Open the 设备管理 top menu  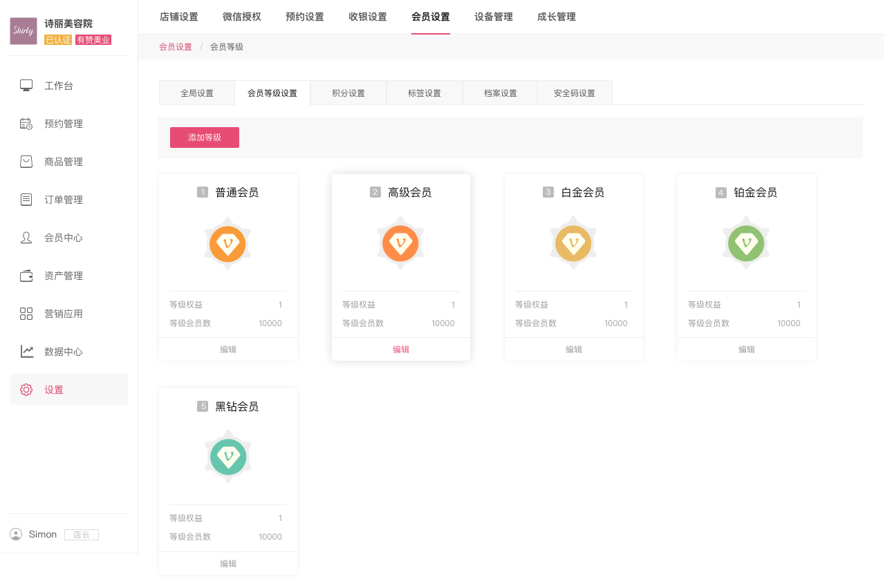coord(494,17)
